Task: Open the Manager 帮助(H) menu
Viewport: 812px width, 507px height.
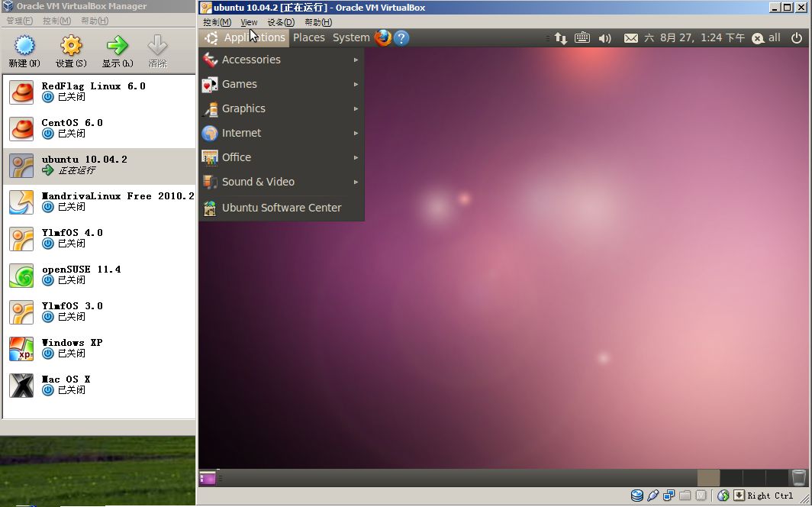Action: click(95, 21)
